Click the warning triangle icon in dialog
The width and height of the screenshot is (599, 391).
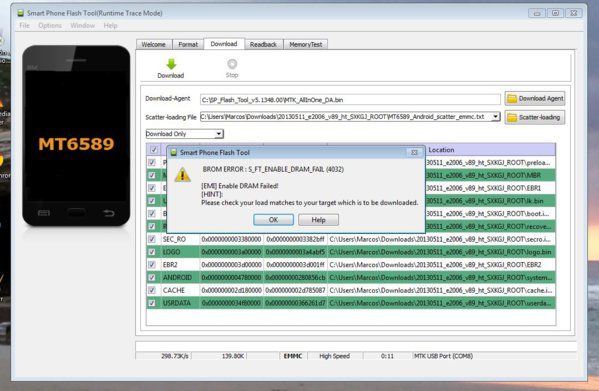click(183, 175)
